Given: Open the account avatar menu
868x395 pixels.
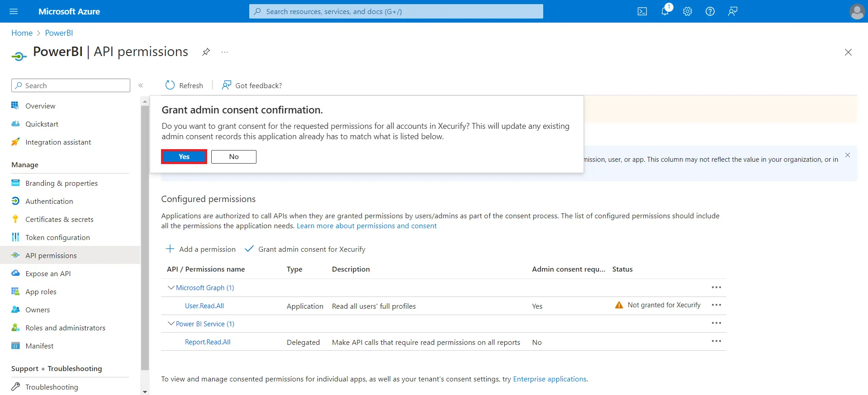Looking at the screenshot, I should coord(857,11).
